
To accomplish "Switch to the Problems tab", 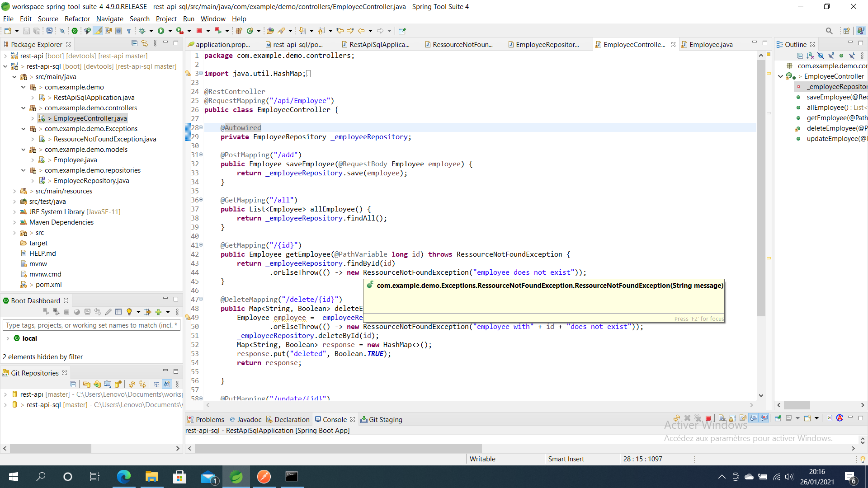I will click(206, 419).
